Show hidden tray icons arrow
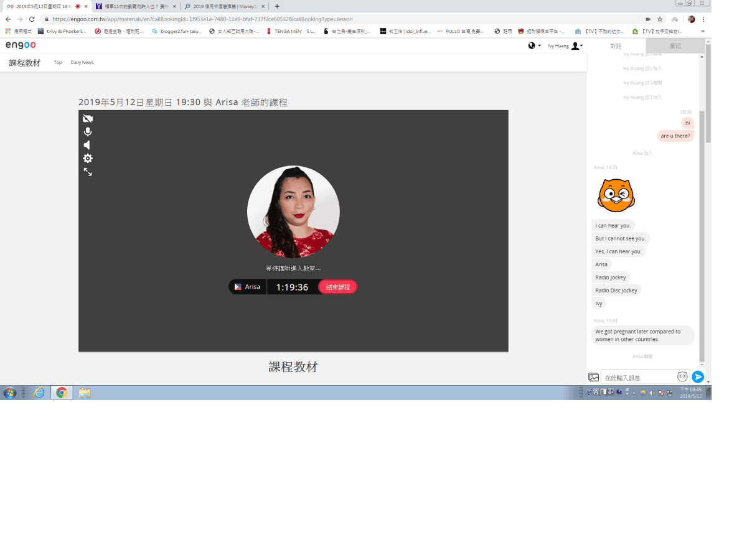The width and height of the screenshot is (747, 560). pos(634,393)
